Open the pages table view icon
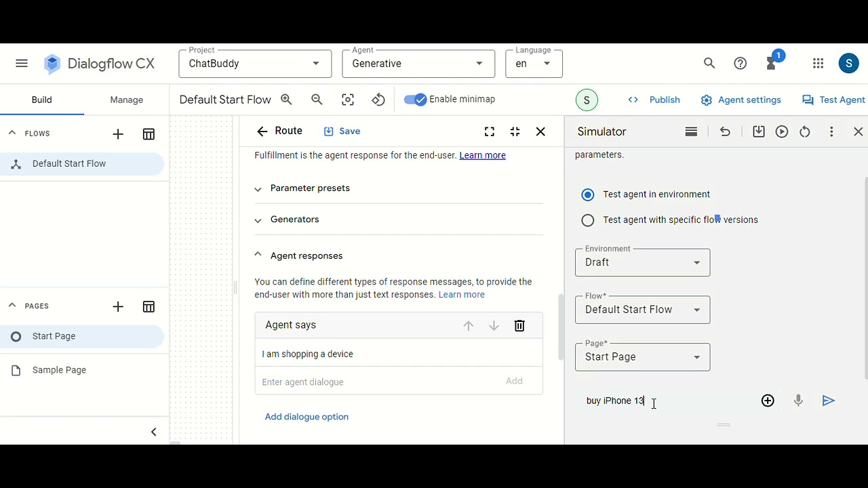Viewport: 868px width, 488px height. [149, 307]
